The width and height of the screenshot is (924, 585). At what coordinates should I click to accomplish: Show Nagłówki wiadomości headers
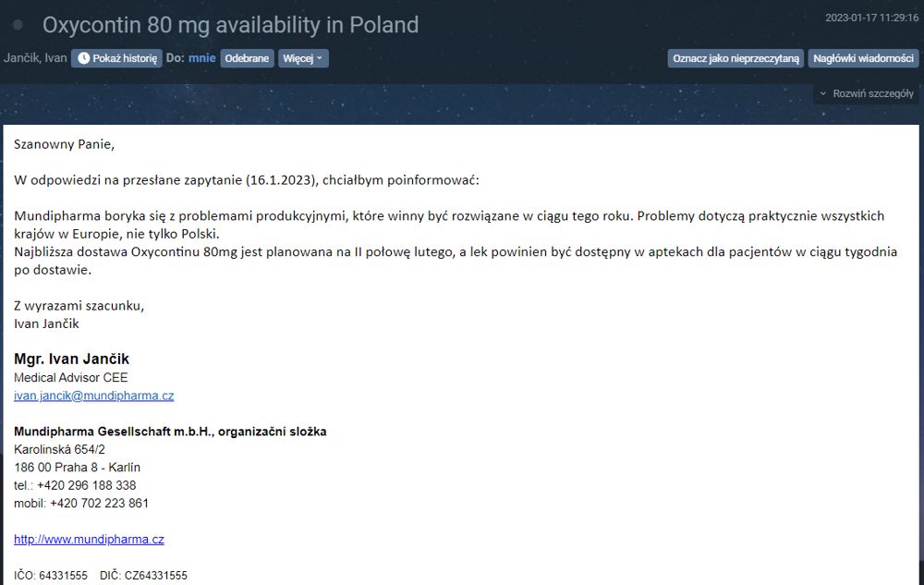tap(863, 58)
